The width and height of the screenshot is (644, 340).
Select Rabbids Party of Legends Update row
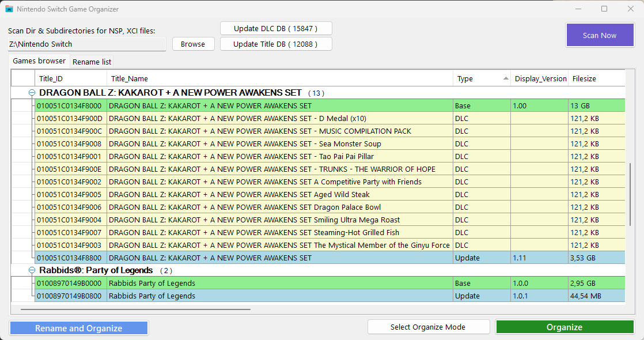click(x=330, y=296)
